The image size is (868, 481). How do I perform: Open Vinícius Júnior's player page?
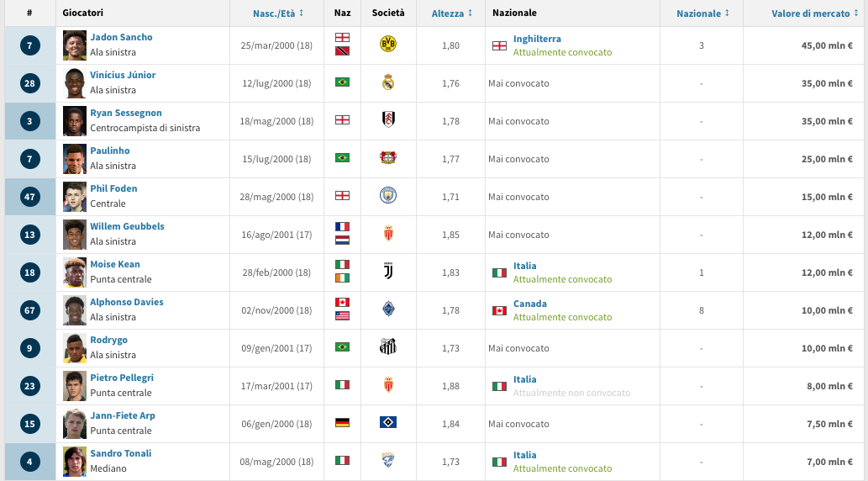click(x=123, y=75)
